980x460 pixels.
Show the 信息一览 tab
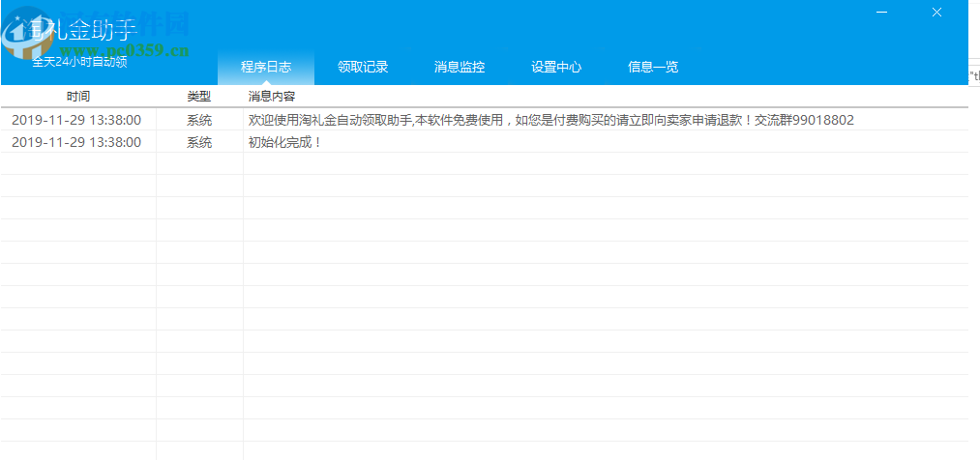click(x=653, y=68)
